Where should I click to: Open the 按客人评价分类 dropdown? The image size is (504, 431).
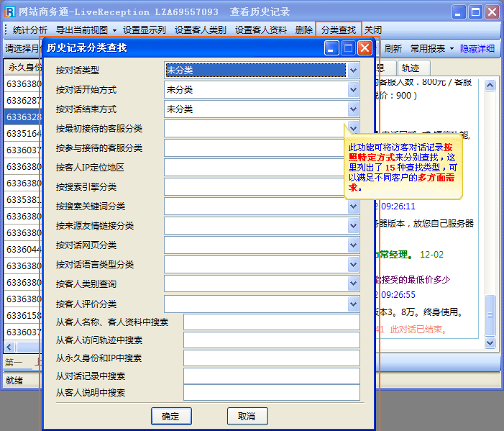pos(353,304)
